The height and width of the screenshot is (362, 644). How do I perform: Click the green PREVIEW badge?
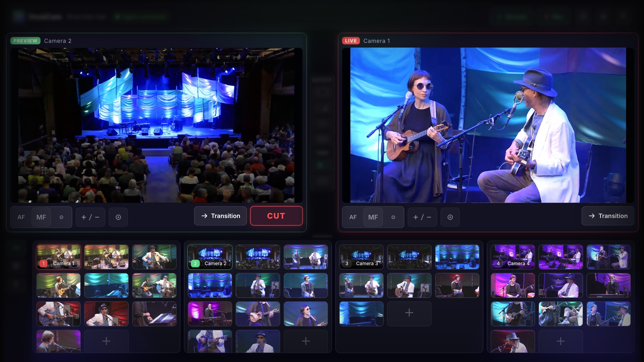(x=25, y=41)
